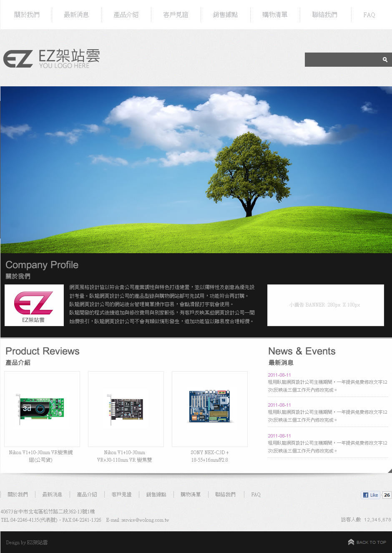Open 購物清單 from the top menu
Image resolution: width=392 pixels, height=553 pixels.
click(275, 15)
